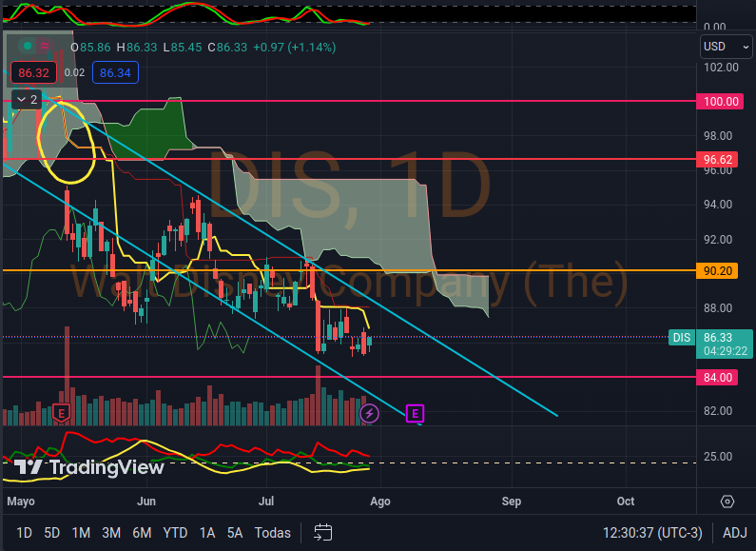The height and width of the screenshot is (551, 756).
Task: Select the 1M time range
Action: 81,533
